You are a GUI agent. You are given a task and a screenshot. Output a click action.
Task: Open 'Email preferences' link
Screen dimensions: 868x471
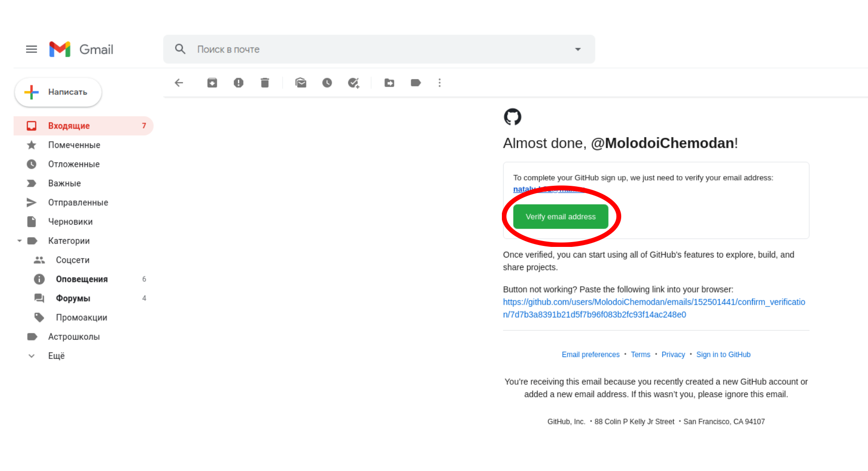[591, 355]
